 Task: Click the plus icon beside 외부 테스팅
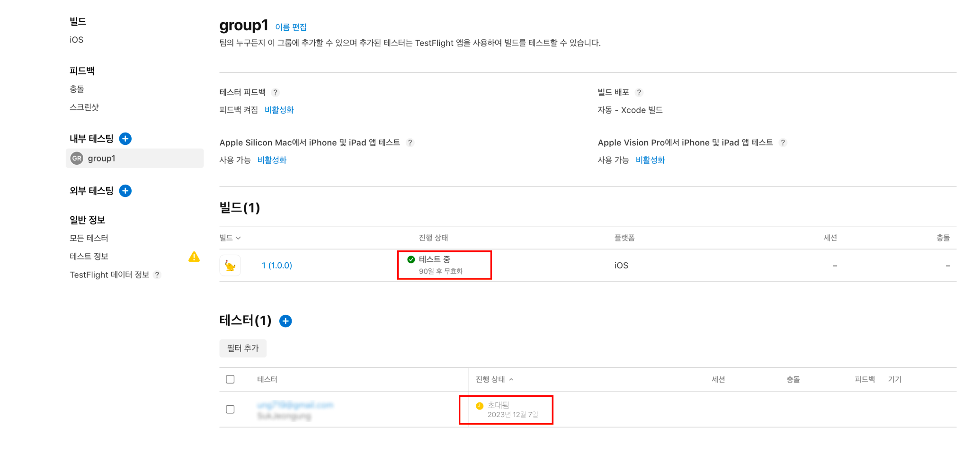coord(125,191)
